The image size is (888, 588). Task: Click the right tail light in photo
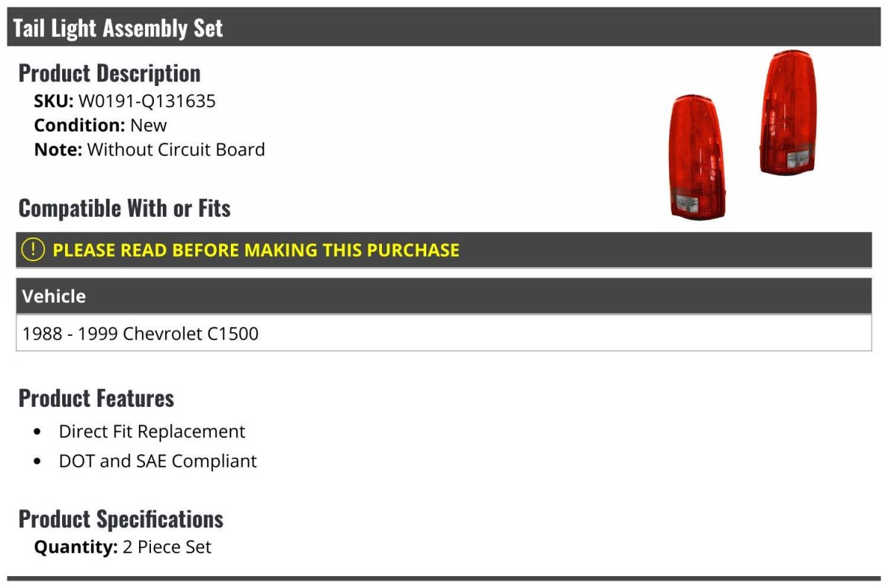788,112
